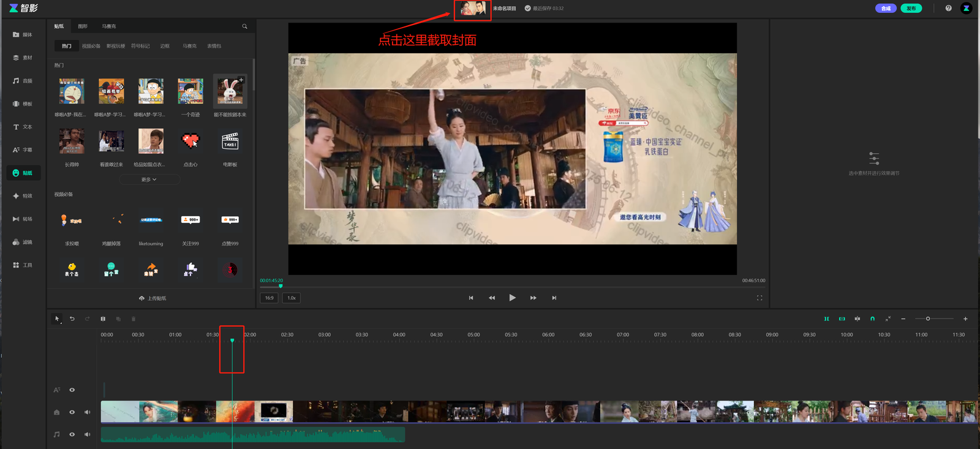Mute the music track speaker
Image resolution: width=980 pixels, height=449 pixels.
[87, 434]
